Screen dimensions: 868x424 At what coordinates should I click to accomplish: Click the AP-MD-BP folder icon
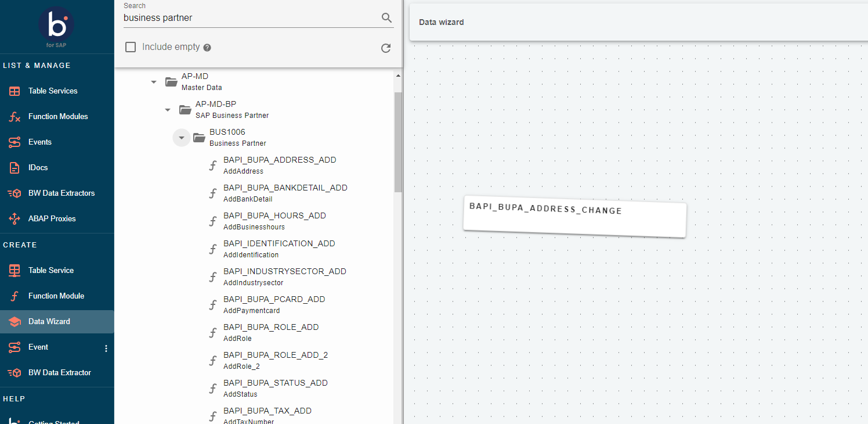(x=185, y=109)
